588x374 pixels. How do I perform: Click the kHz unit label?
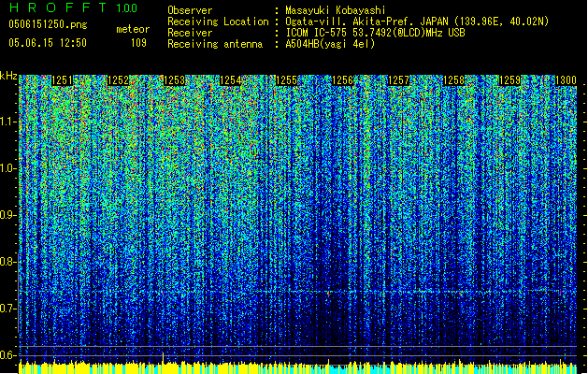click(8, 76)
